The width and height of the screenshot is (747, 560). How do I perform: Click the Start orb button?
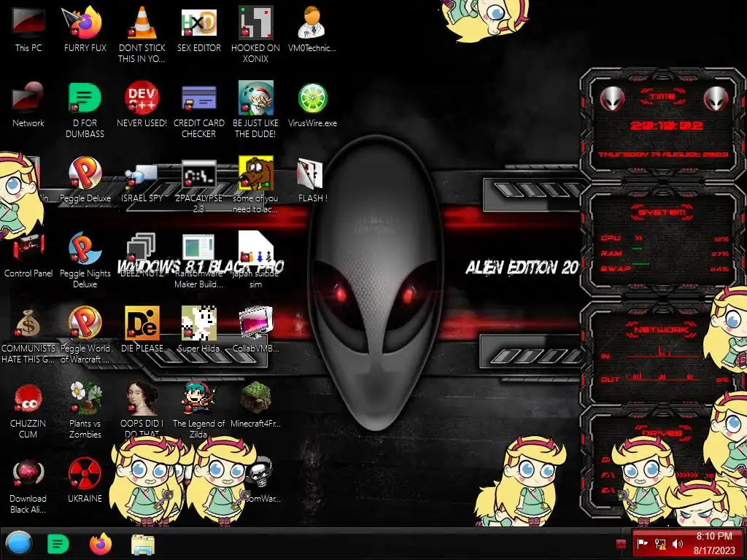[18, 543]
